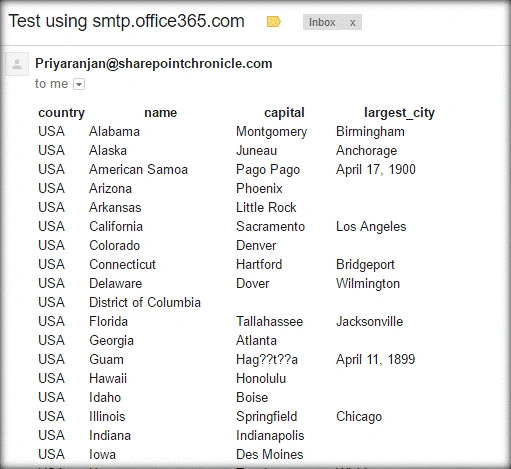This screenshot has width=511, height=469.
Task: Expand the 'to me' details dropdown arrow
Action: tap(79, 84)
